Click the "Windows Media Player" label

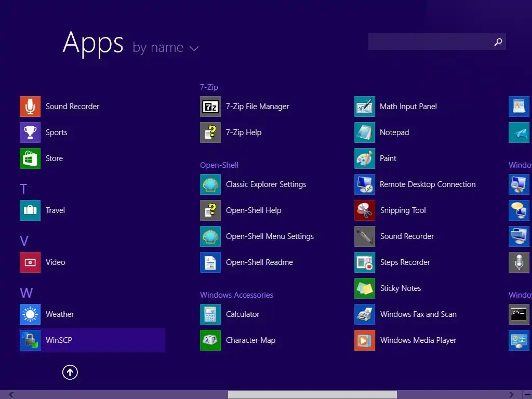418,340
